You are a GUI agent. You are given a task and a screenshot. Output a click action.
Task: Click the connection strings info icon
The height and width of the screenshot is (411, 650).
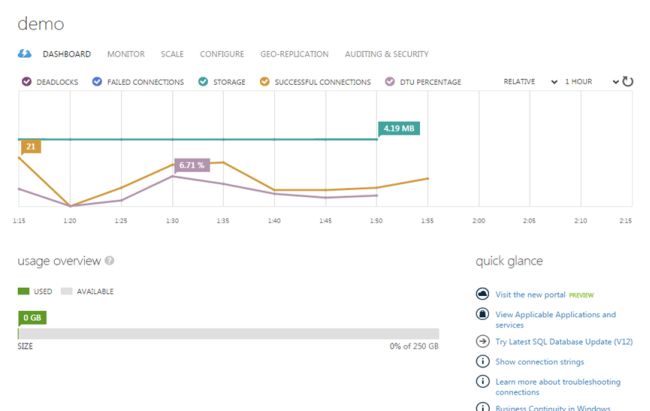tap(482, 362)
